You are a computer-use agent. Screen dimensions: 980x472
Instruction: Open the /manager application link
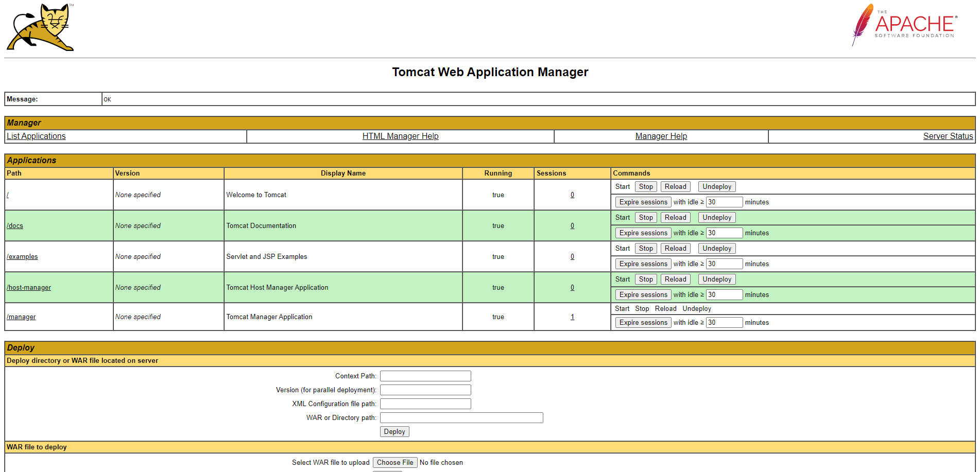21,317
